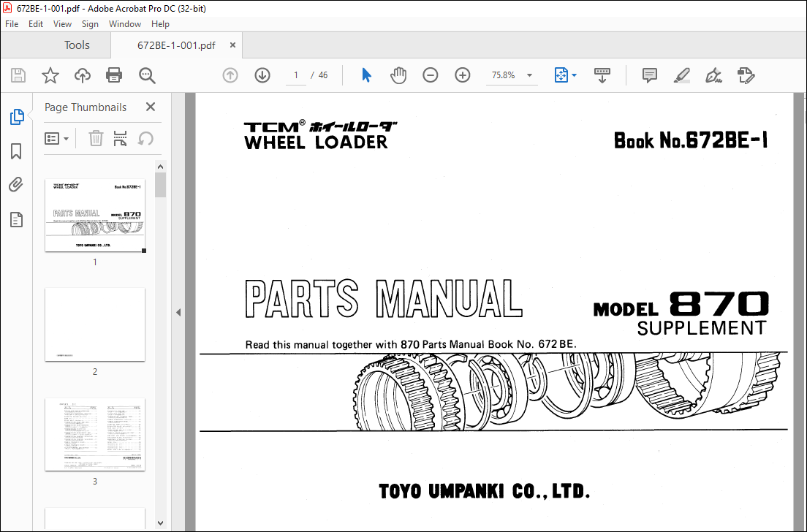Click 'PARTS MANUAL' heading in document
Screen dimensions: 807x532
point(384,299)
